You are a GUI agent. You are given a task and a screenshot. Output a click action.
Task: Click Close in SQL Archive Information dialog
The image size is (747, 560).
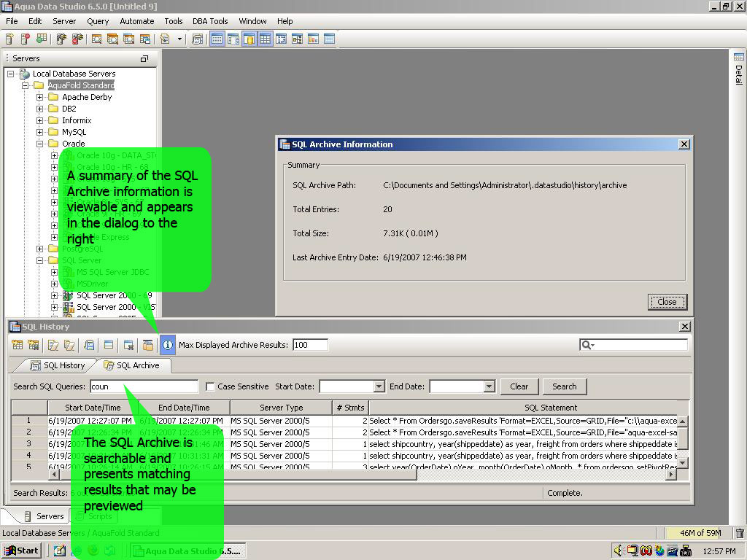click(x=667, y=302)
